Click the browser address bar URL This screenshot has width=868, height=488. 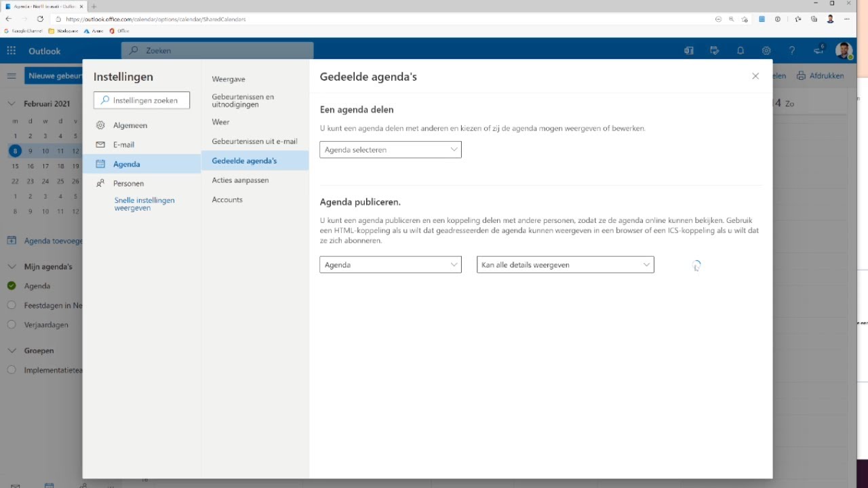(156, 19)
